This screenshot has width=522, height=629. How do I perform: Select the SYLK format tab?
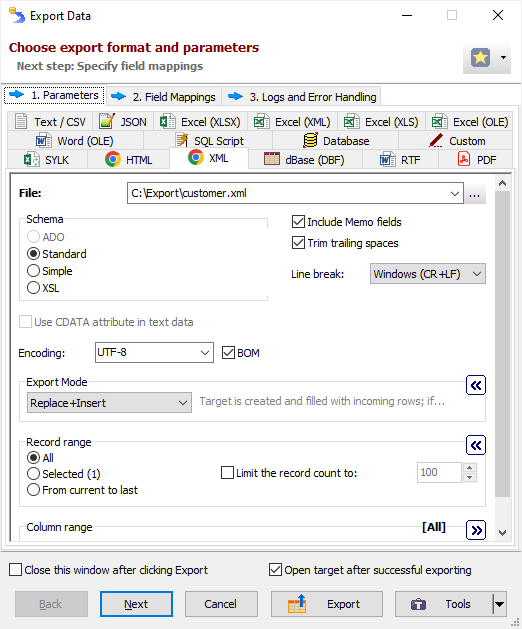click(47, 160)
